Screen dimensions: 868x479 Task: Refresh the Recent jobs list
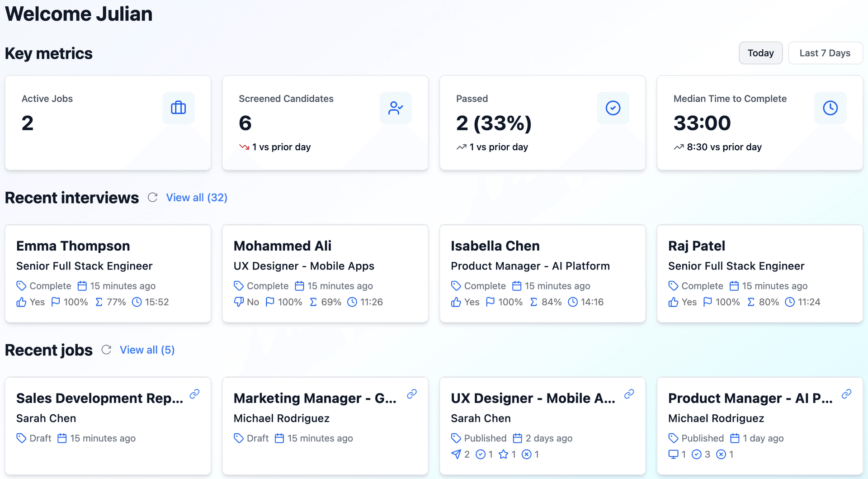(x=106, y=350)
